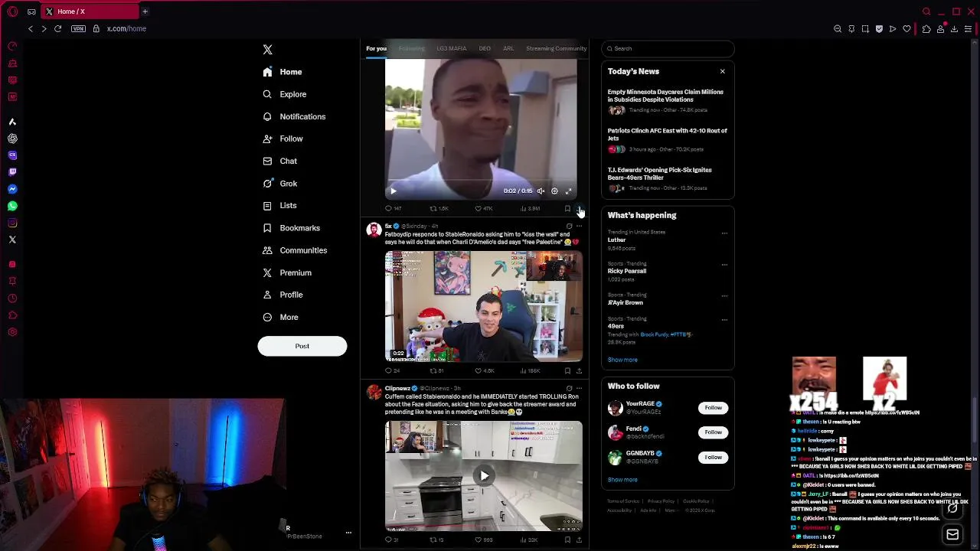
Task: Switch to the Streaming Community tab
Action: pos(557,48)
